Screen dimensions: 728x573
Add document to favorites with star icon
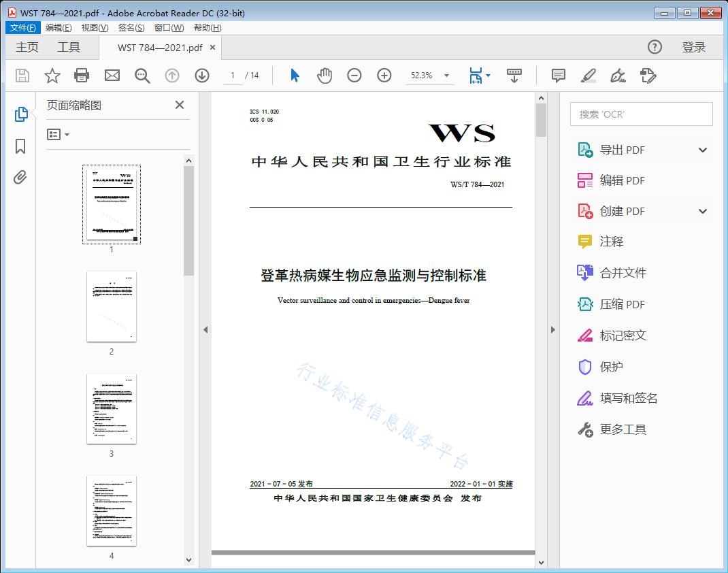[x=52, y=76]
